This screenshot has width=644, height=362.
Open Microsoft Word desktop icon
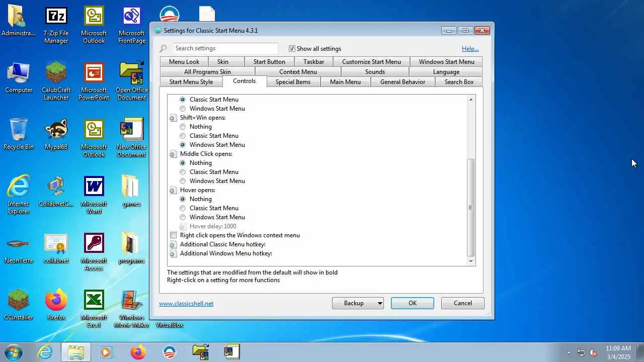click(94, 195)
